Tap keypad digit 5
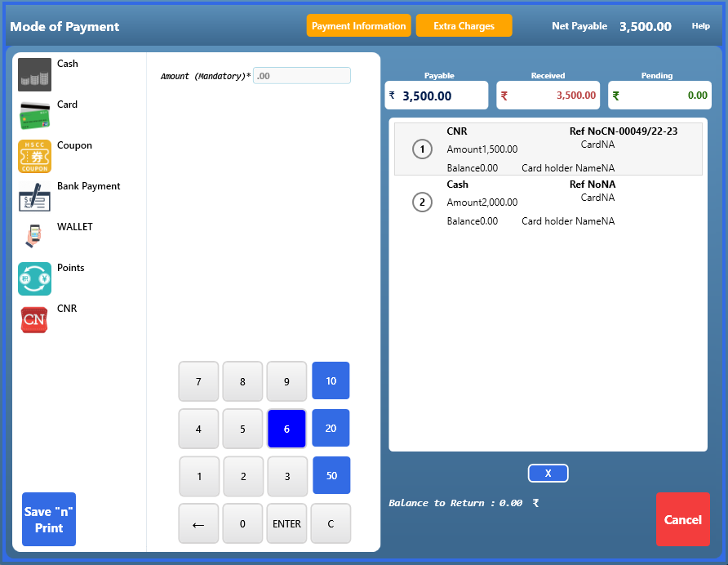 coord(242,429)
